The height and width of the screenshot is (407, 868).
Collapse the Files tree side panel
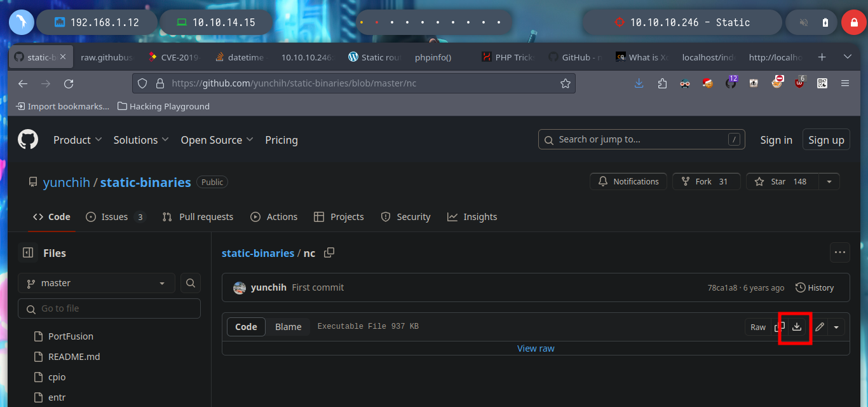click(28, 252)
